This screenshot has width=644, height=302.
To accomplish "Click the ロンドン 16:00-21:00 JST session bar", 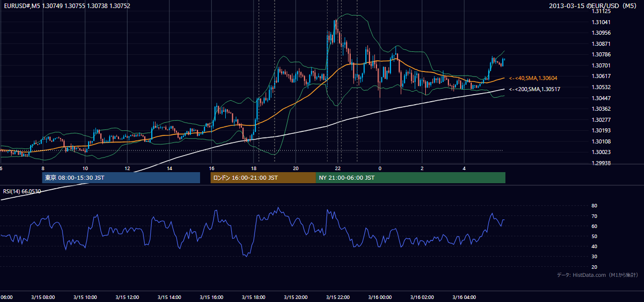I will coord(263,178).
